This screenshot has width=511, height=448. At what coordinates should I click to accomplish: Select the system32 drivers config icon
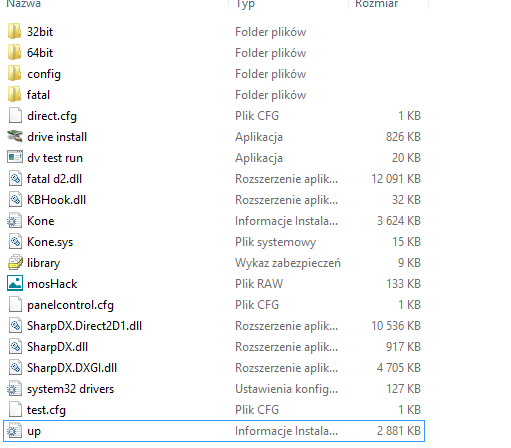tap(15, 389)
